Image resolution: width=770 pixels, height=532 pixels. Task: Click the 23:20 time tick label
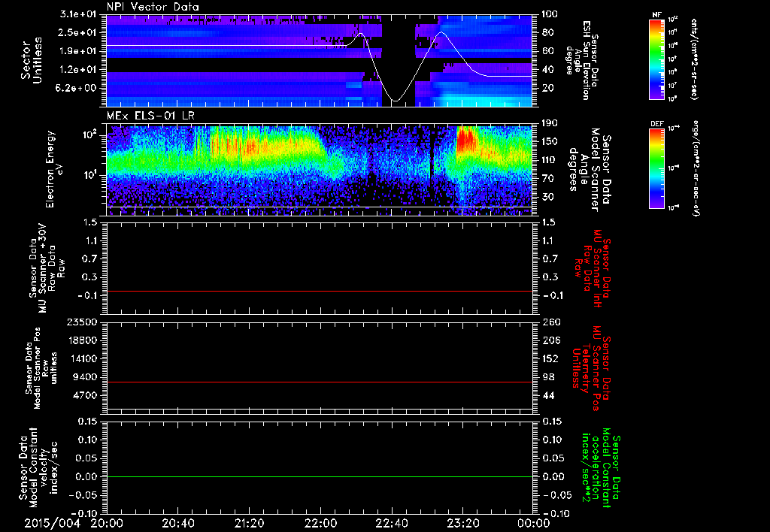coord(463,521)
